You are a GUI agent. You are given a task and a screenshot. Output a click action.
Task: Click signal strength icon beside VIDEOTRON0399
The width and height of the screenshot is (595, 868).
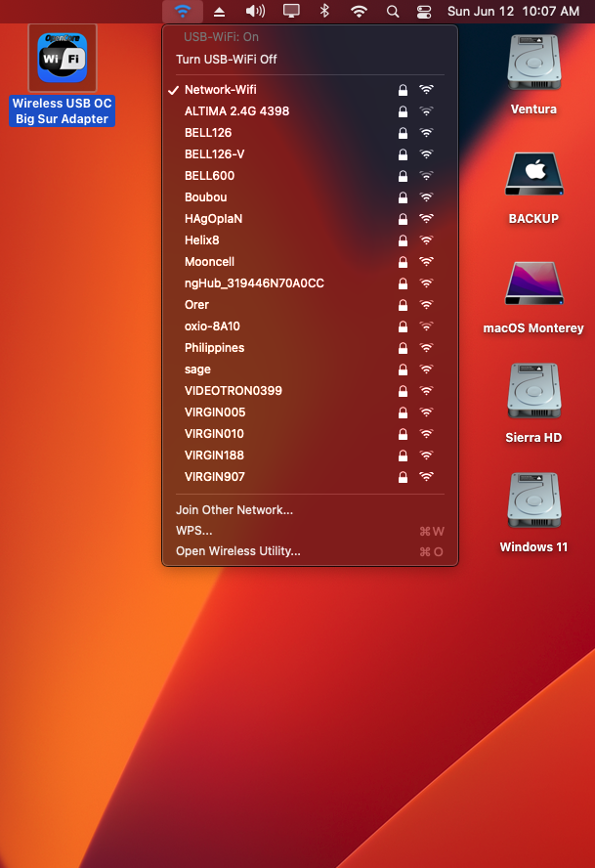point(426,391)
